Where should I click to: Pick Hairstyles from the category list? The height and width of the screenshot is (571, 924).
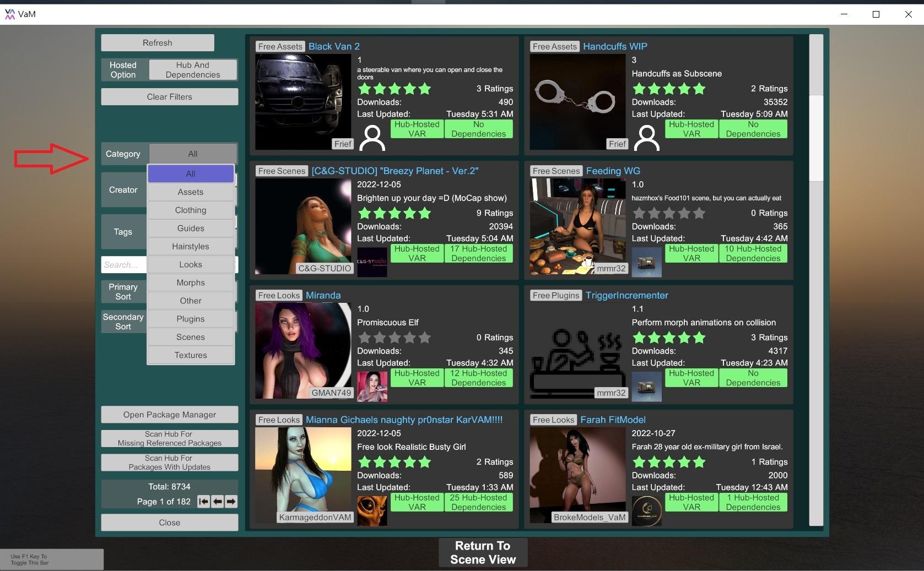click(191, 246)
